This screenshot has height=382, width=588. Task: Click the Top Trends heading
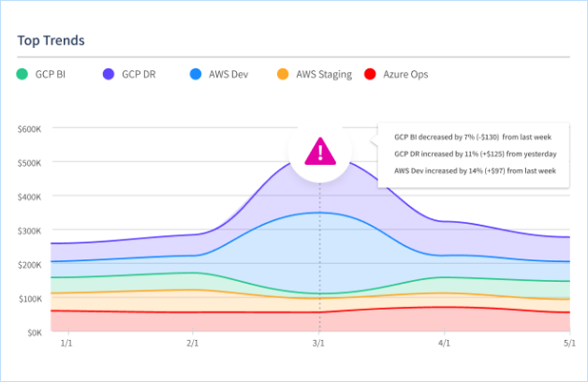pyautogui.click(x=51, y=41)
